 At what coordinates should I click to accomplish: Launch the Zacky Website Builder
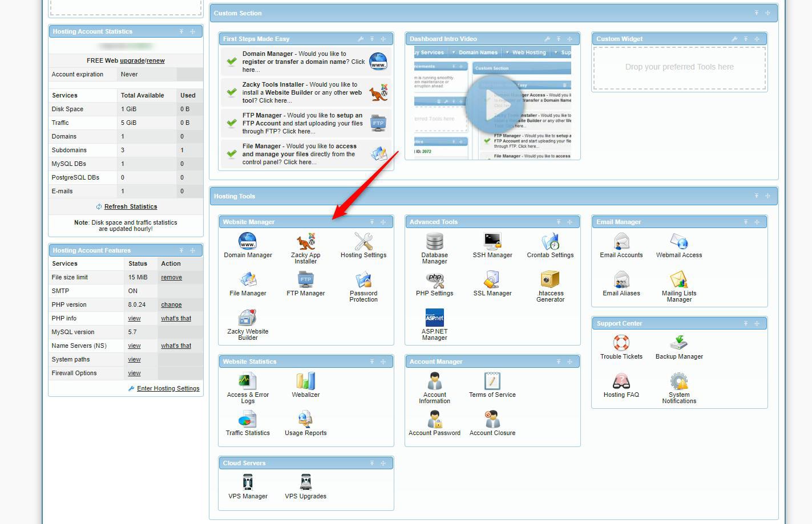click(248, 322)
